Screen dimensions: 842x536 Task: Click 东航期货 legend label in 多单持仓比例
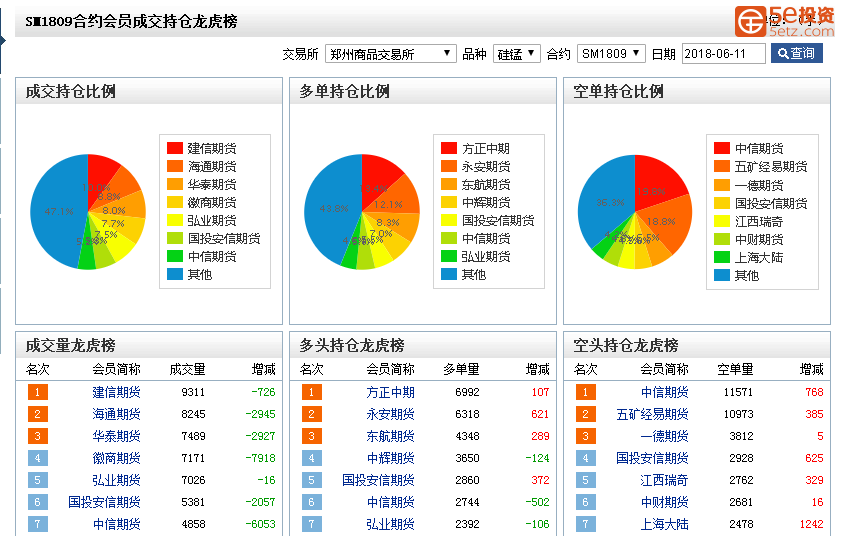(x=486, y=184)
